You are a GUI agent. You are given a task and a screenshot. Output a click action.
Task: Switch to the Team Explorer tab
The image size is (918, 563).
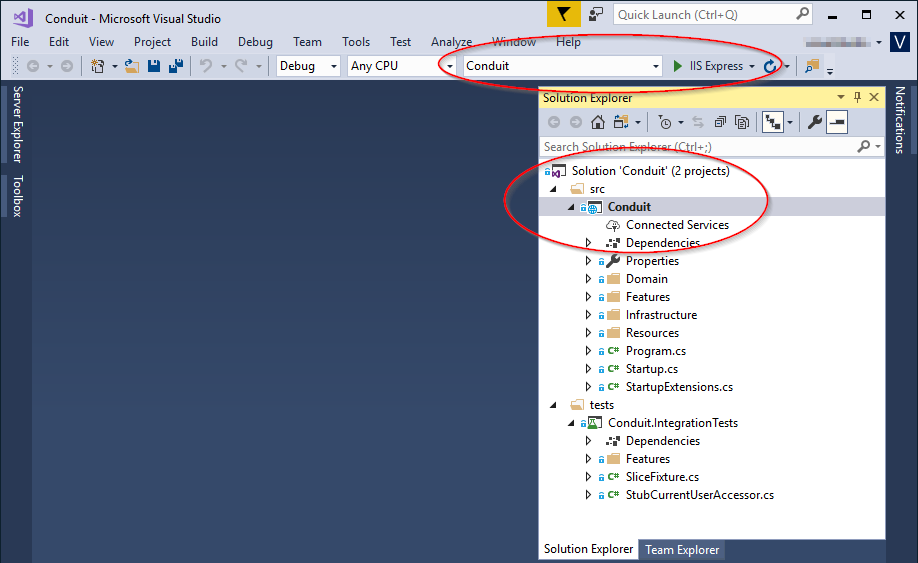coord(682,550)
